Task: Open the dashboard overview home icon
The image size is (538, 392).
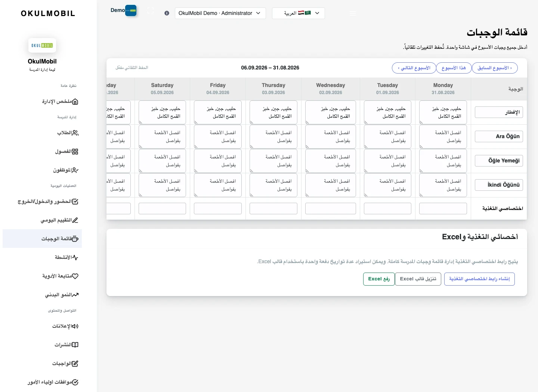Action: coord(75,102)
